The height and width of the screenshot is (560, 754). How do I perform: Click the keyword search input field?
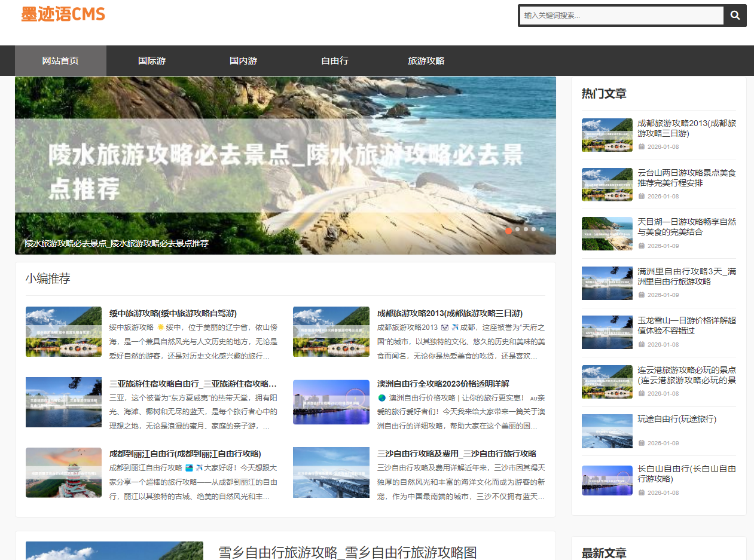click(x=621, y=16)
